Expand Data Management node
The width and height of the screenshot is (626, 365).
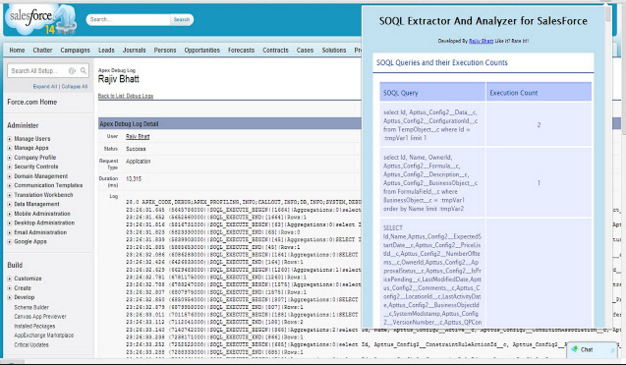coord(10,204)
